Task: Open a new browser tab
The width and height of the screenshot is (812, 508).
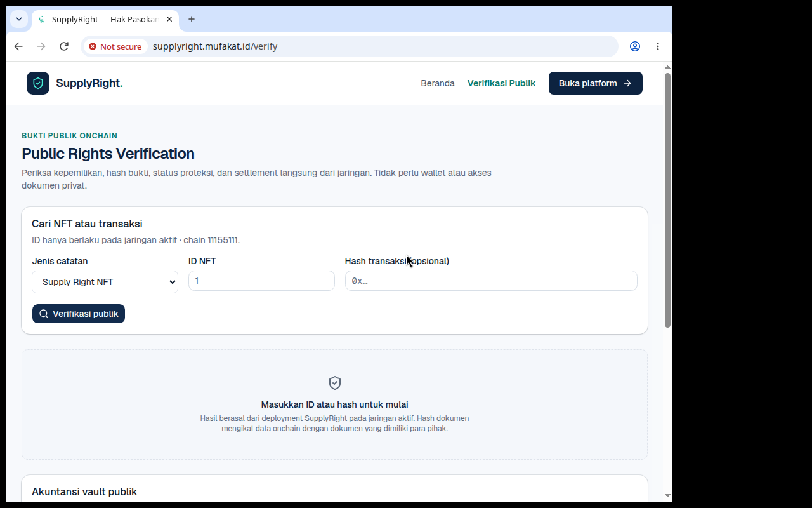Action: pos(192,19)
